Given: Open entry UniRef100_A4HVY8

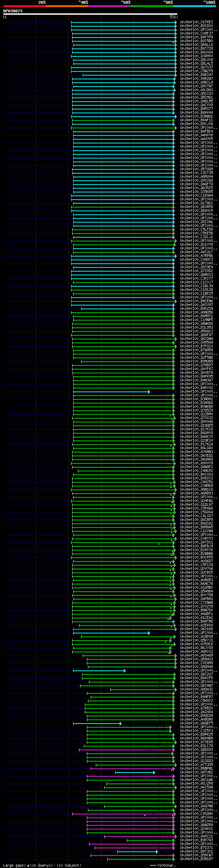Looking at the screenshot, I should click(196, 135).
